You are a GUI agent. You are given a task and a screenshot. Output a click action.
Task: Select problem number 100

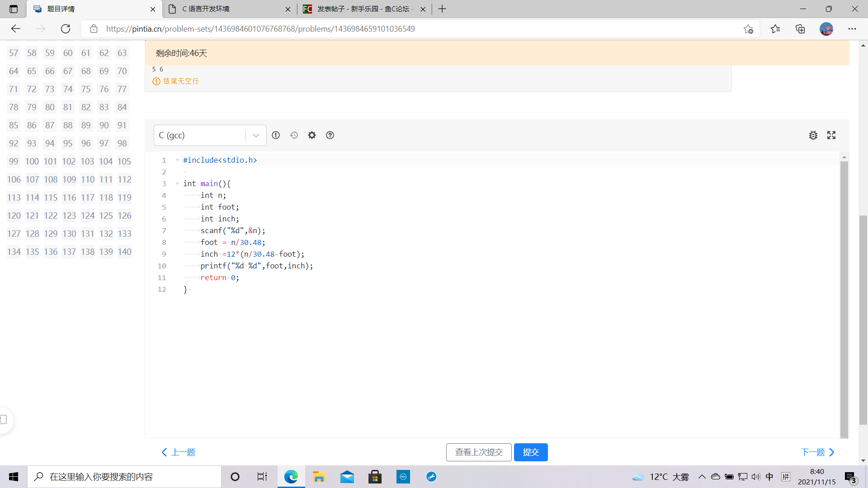point(32,161)
